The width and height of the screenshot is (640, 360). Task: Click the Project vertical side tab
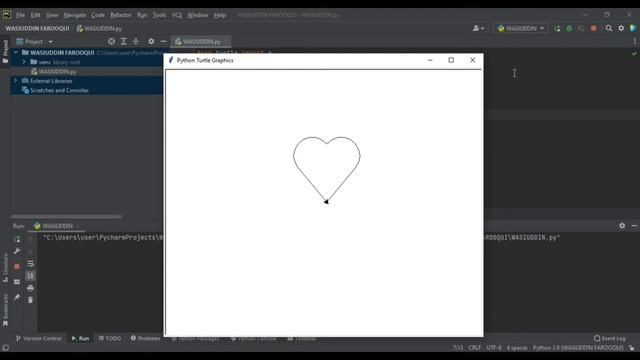pos(5,51)
